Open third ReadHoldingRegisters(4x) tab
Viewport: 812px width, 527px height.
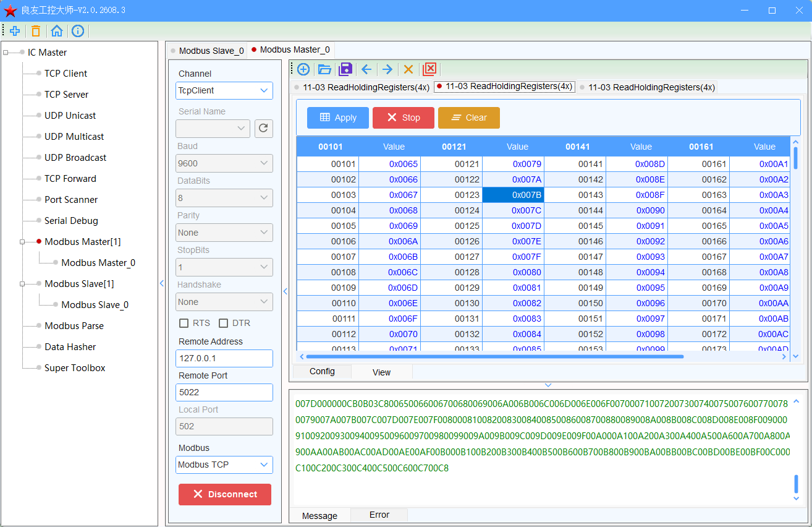[x=647, y=87]
